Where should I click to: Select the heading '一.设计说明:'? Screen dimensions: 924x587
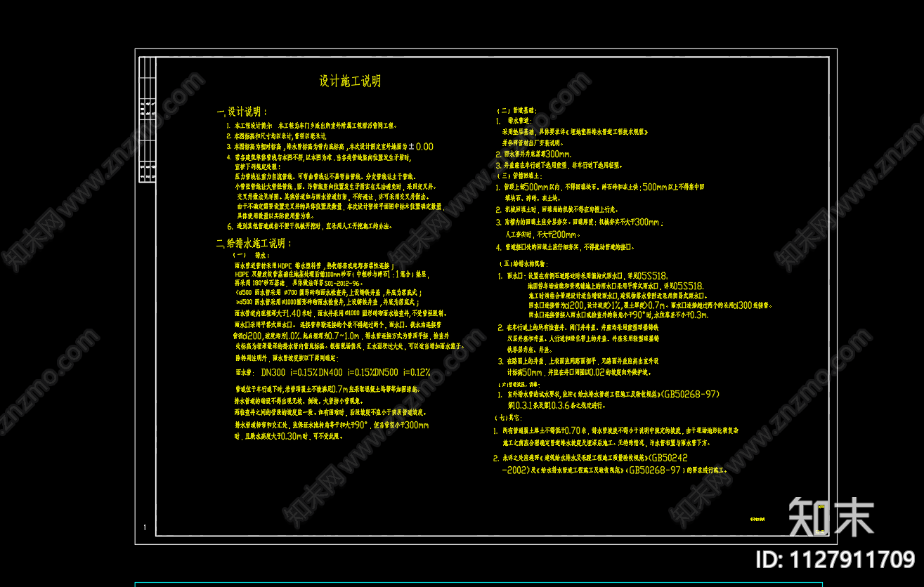click(242, 112)
